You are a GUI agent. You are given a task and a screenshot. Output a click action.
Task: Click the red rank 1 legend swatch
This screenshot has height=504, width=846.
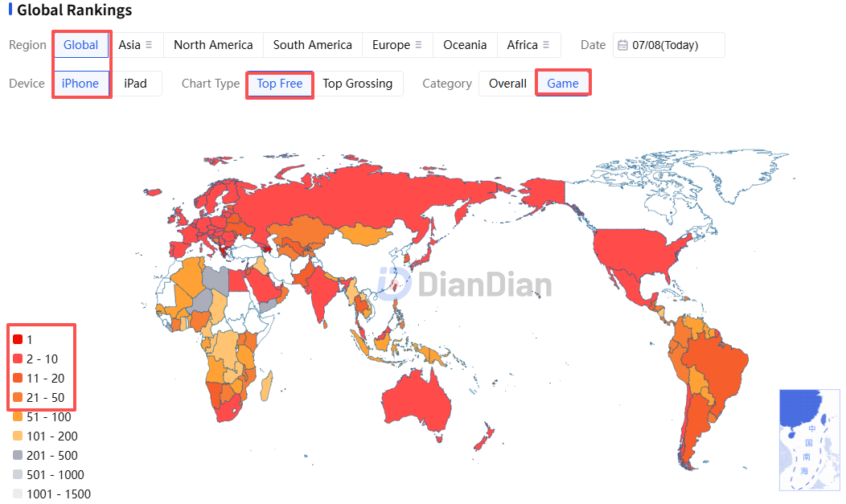point(18,339)
